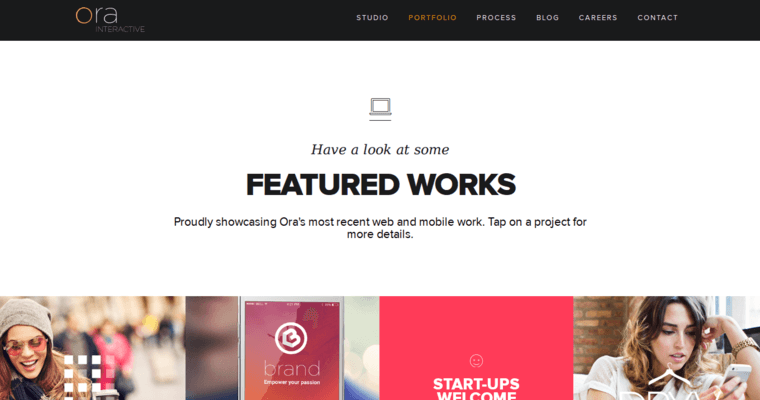
Task: Navigate to the Careers page
Action: point(598,18)
